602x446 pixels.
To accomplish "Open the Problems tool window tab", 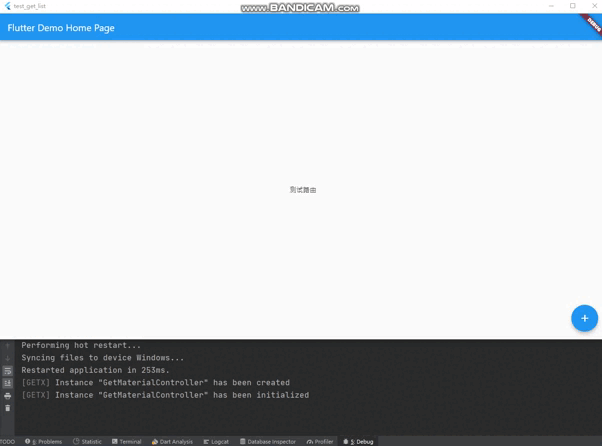I will pos(43,441).
